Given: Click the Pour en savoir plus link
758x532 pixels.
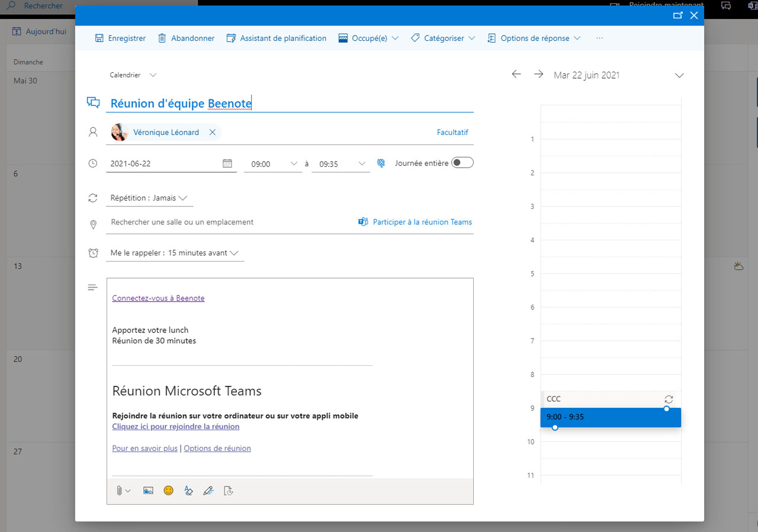Looking at the screenshot, I should [144, 449].
